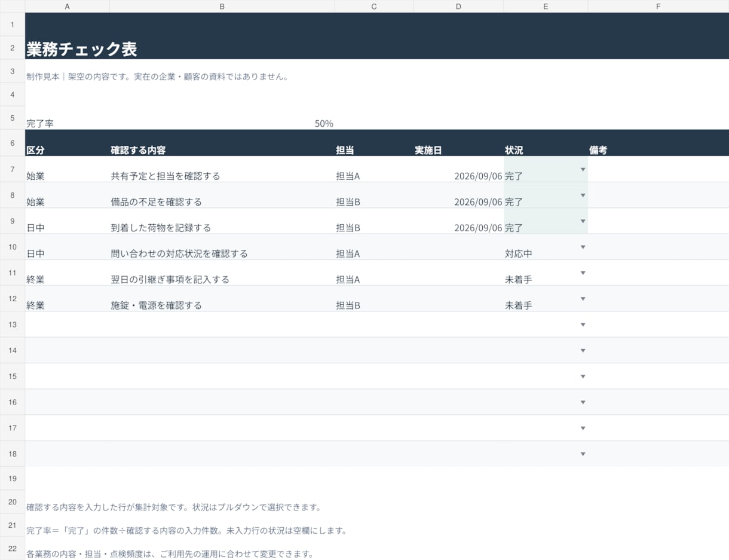The image size is (729, 560).
Task: Select row 13 header
Action: (x=13, y=324)
